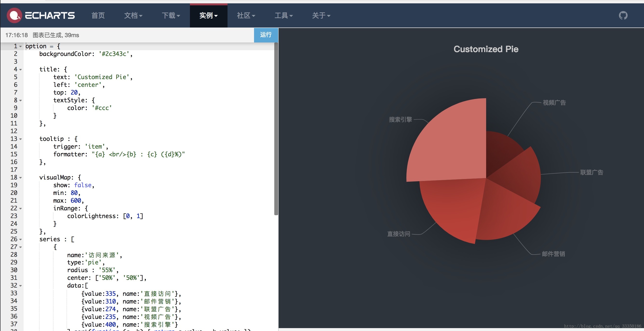Click value 335 in data line 33
Screen dimensions: 644x331
[x=110, y=294]
